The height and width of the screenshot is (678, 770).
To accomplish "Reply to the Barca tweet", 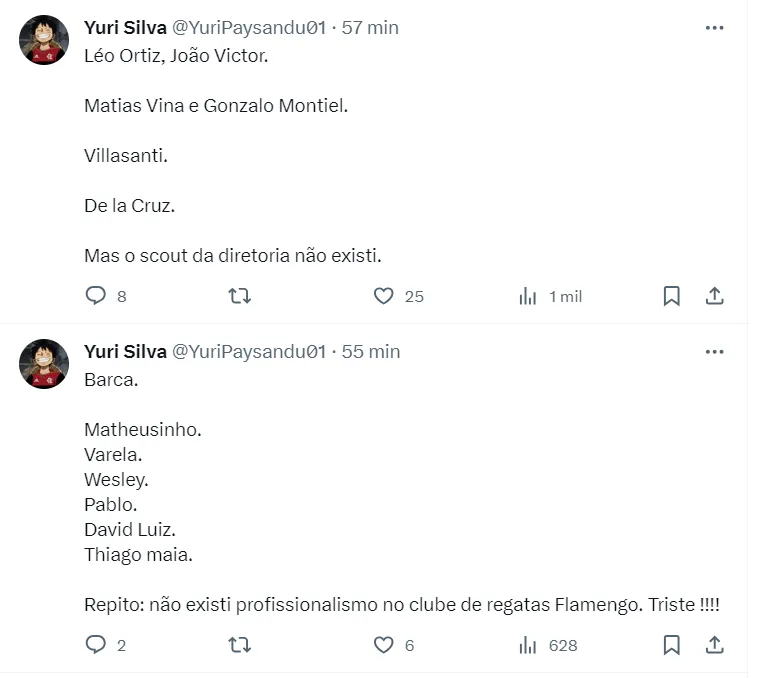I will (x=96, y=645).
